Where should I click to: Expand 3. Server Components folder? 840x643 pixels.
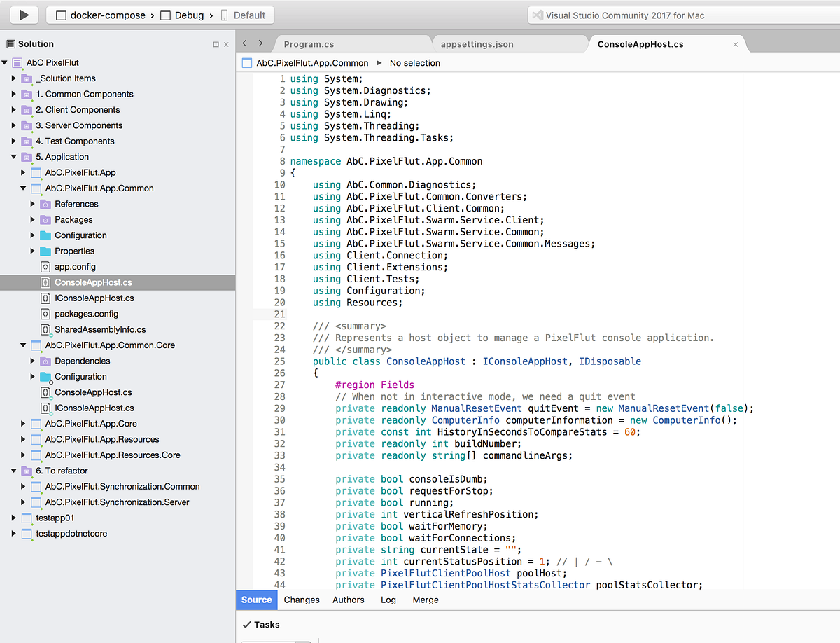13,125
